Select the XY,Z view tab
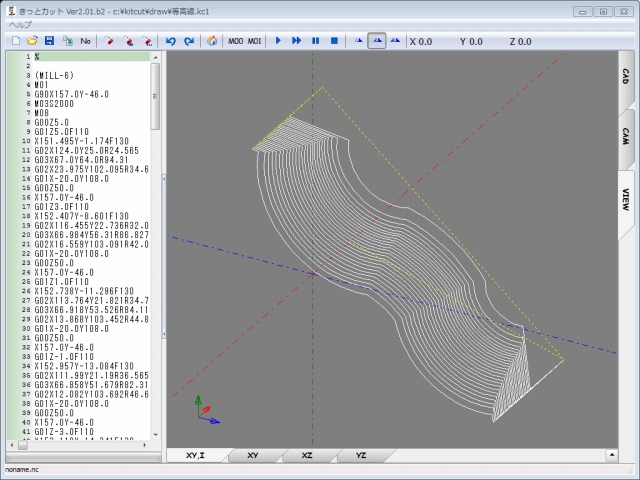This screenshot has width=640, height=480. tap(195, 456)
